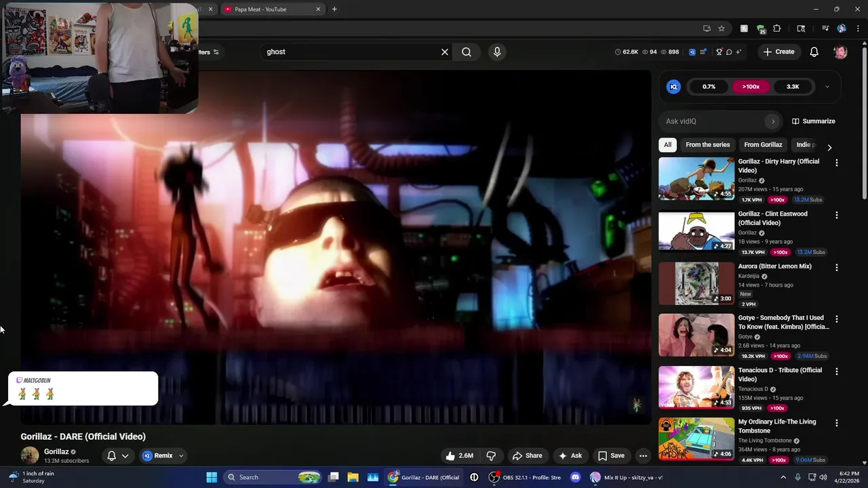
Task: Switch to OBS 32.1.1 in taskbar
Action: [526, 477]
